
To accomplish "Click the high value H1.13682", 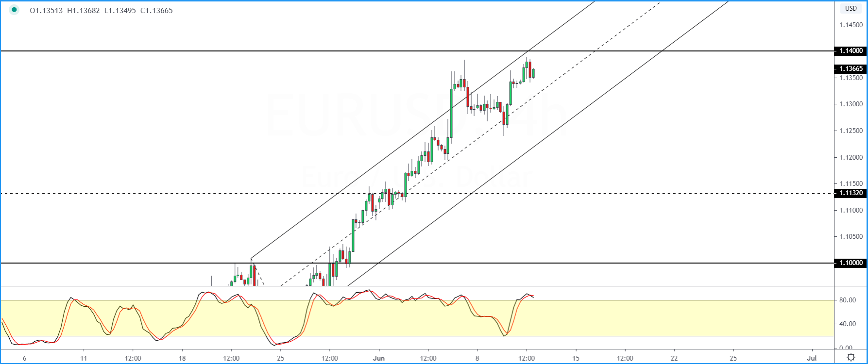I will pos(84,10).
